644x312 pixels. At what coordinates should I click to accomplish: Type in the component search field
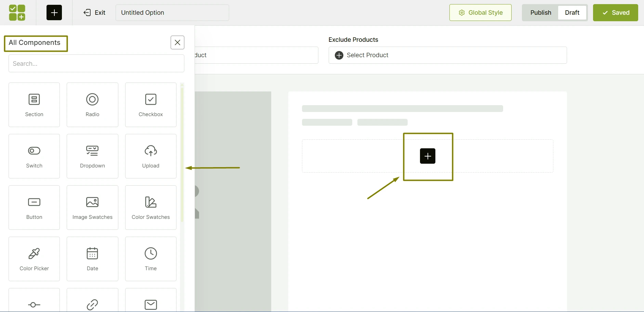pos(96,63)
